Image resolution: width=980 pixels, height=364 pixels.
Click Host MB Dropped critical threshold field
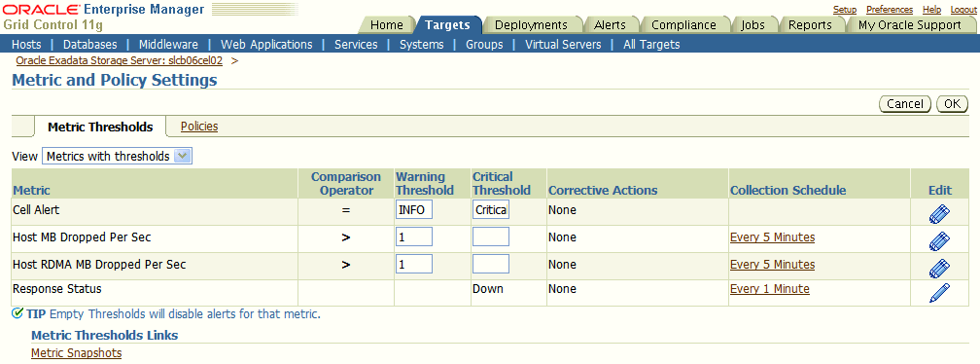tap(491, 237)
